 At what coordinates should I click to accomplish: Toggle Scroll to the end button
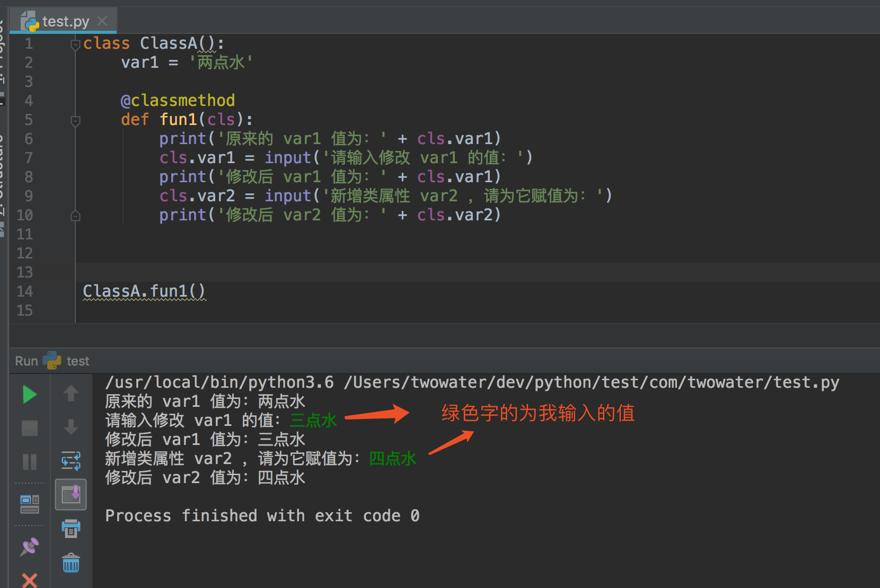pos(71,494)
